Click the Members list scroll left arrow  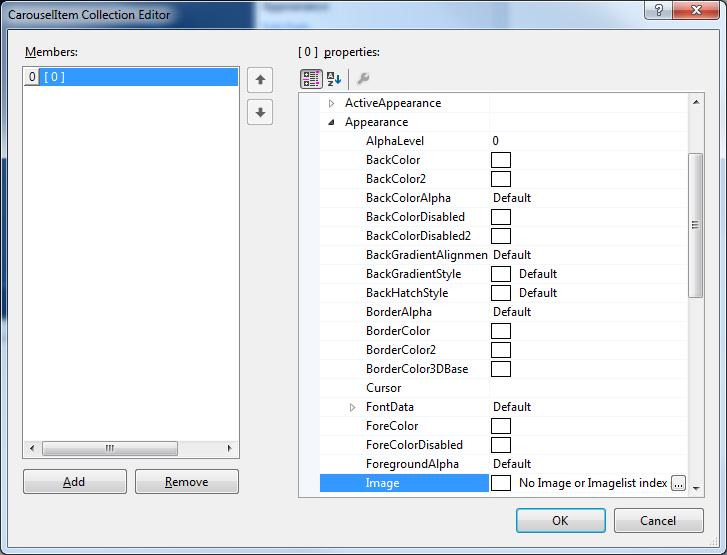pyautogui.click(x=32, y=448)
